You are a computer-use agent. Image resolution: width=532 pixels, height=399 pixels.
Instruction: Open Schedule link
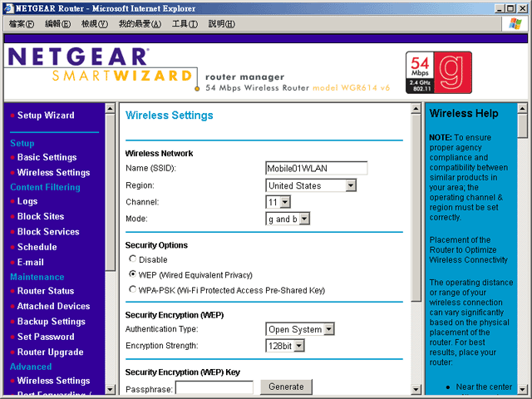37,247
